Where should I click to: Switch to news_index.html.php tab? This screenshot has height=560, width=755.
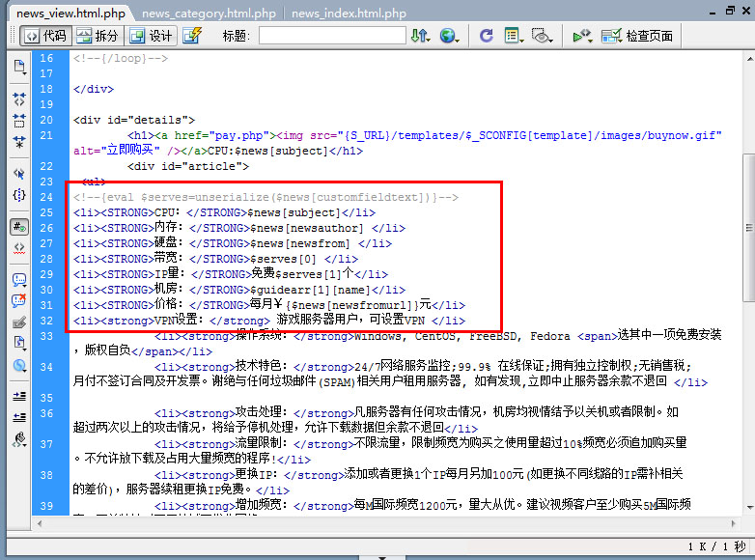tap(349, 14)
